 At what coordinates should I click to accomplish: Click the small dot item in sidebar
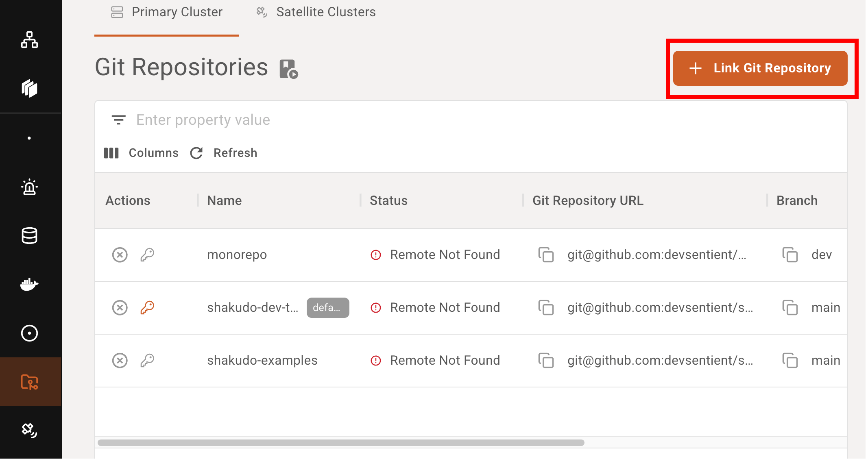click(29, 138)
